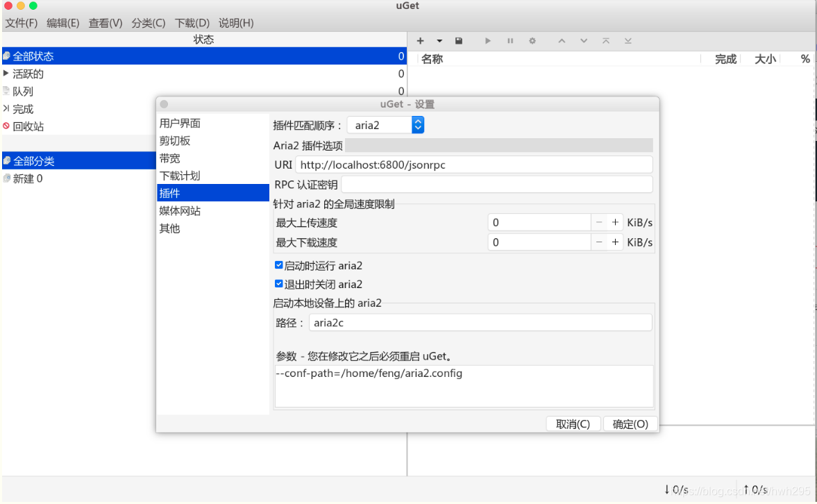Click the 路径 aria2c input field
Screen dimensions: 817x504
click(x=480, y=323)
